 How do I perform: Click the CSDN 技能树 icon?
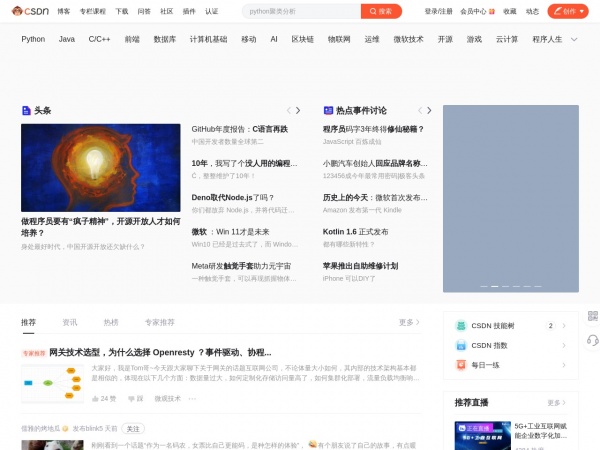point(461,326)
